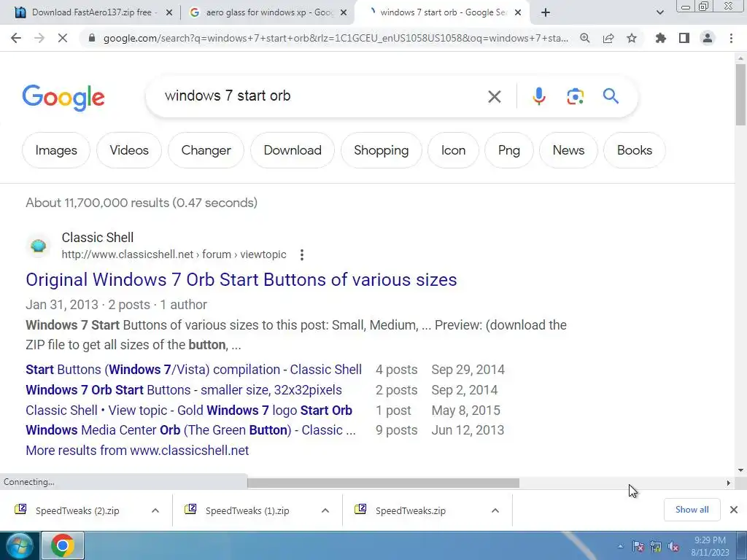Open the zoom magnifier icon in address bar

pyautogui.click(x=584, y=38)
